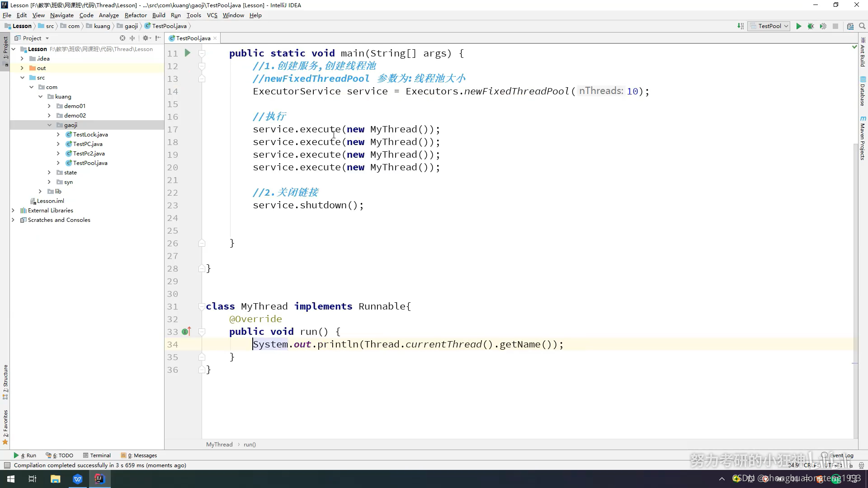868x488 pixels.
Task: Run TestPool with the green play icon
Action: (798, 26)
